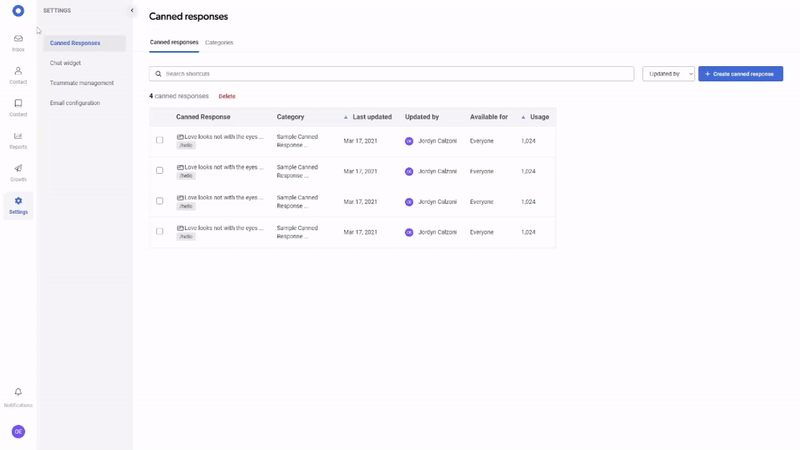
Task: Open the Reports chart icon
Action: click(18, 136)
